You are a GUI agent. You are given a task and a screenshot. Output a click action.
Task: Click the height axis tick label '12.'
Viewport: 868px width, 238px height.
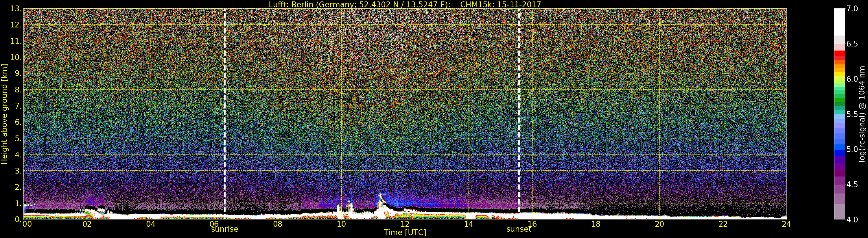[16, 25]
